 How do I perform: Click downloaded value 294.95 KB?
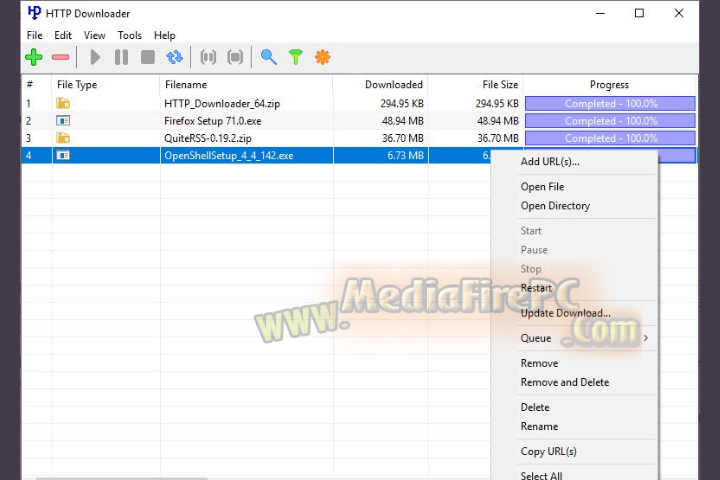pyautogui.click(x=402, y=104)
